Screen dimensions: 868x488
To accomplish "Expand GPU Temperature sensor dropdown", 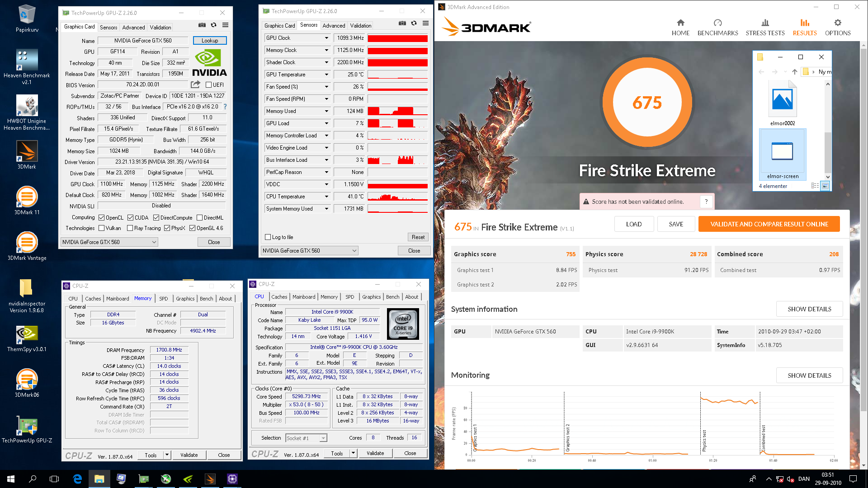I will pyautogui.click(x=326, y=75).
